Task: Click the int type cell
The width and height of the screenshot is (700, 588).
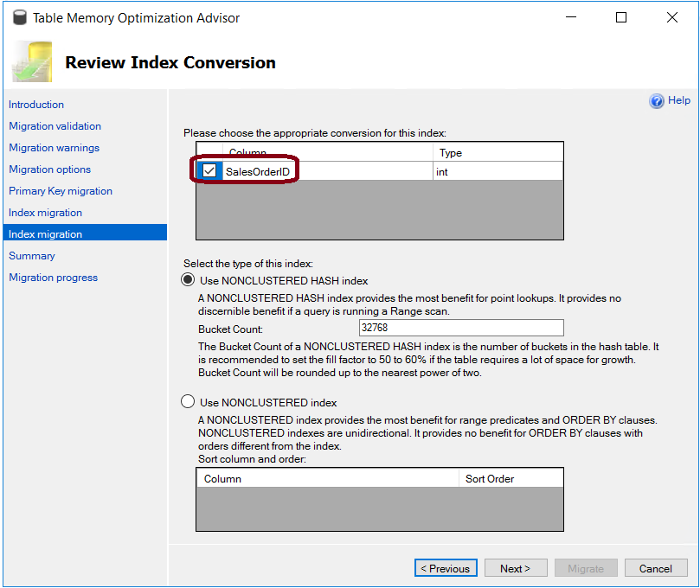Action: [498, 172]
